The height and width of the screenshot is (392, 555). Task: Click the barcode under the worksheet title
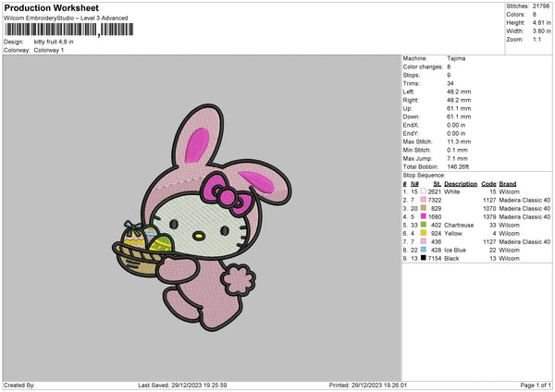pos(69,30)
